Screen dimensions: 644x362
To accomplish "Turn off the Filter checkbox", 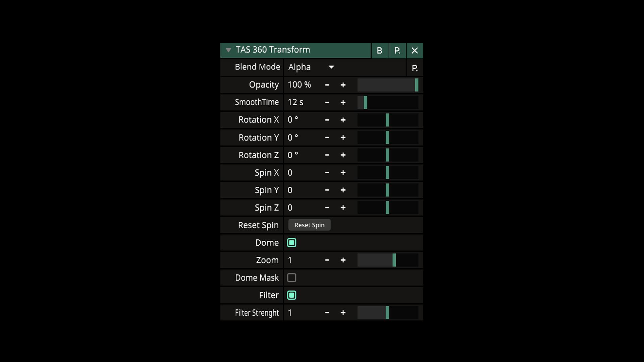I will 291,295.
